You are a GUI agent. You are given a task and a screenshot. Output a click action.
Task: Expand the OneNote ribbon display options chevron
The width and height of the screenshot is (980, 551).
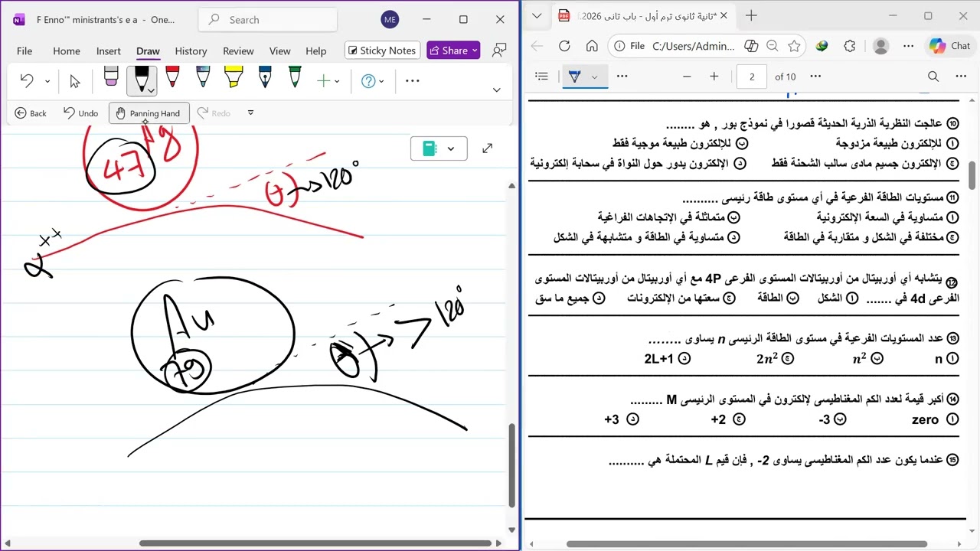tap(496, 90)
